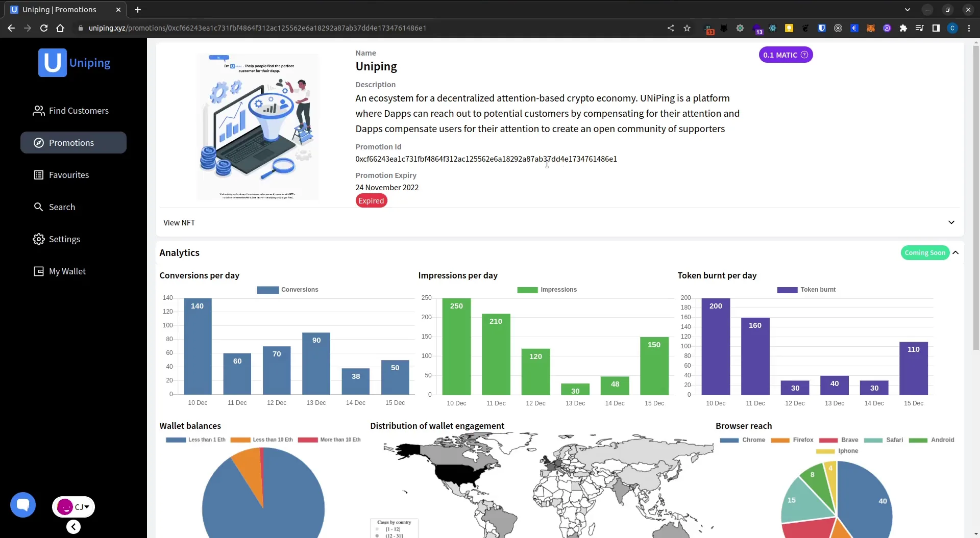Toggle the Conversions legend item

coord(287,290)
